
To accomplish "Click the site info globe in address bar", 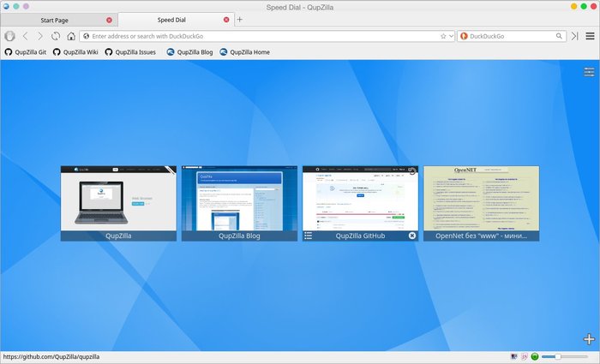I will pyautogui.click(x=86, y=36).
